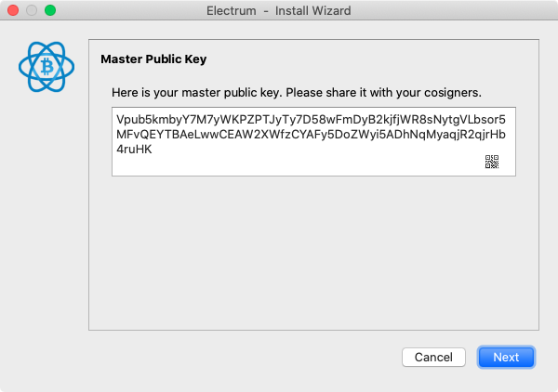Click the "Electrum - Install Wizard" title bar
Viewport: 558px width, 392px height.
point(279,10)
